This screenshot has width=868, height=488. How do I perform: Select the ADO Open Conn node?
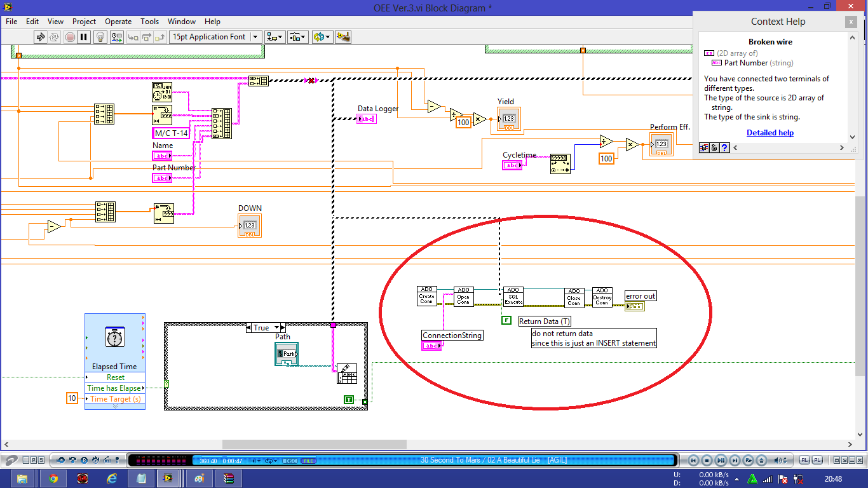(464, 297)
